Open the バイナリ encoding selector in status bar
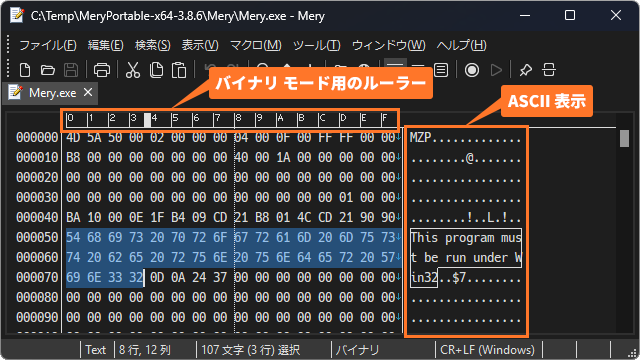This screenshot has height=360, width=640. pyautogui.click(x=357, y=350)
